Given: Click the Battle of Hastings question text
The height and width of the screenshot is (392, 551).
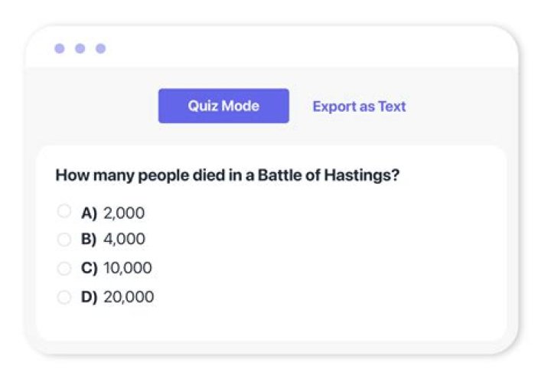Looking at the screenshot, I should [227, 175].
